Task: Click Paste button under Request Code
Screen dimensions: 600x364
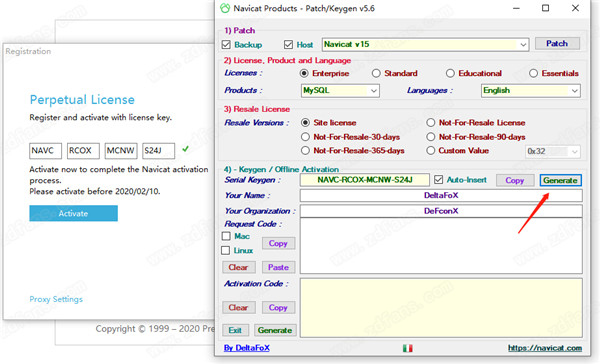Action: [279, 267]
